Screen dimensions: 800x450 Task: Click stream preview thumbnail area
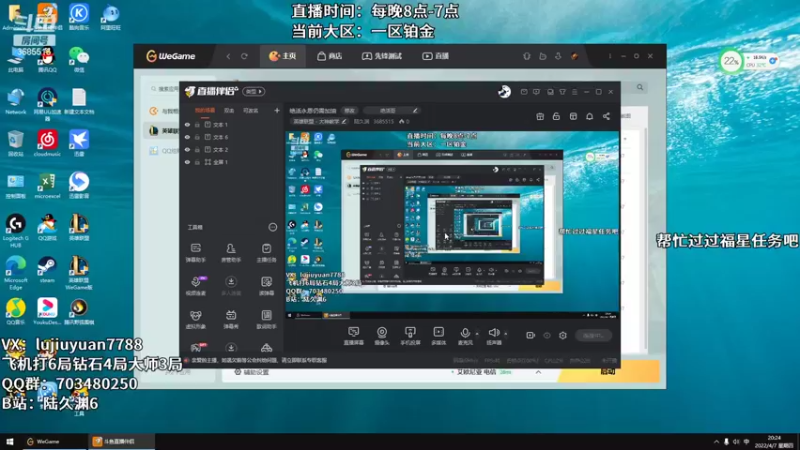click(x=452, y=226)
